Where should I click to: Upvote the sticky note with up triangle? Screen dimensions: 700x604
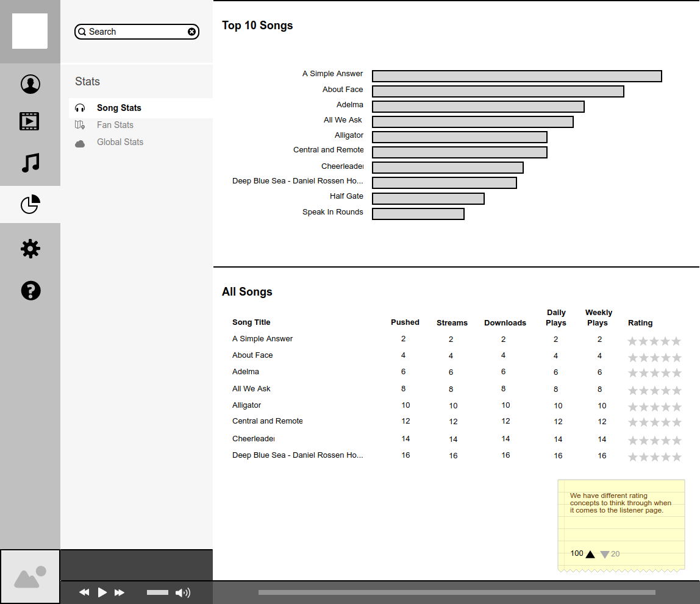(x=590, y=554)
